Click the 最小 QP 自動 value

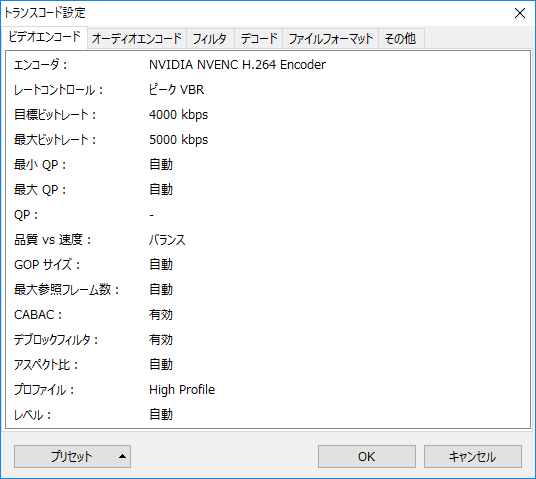point(161,164)
